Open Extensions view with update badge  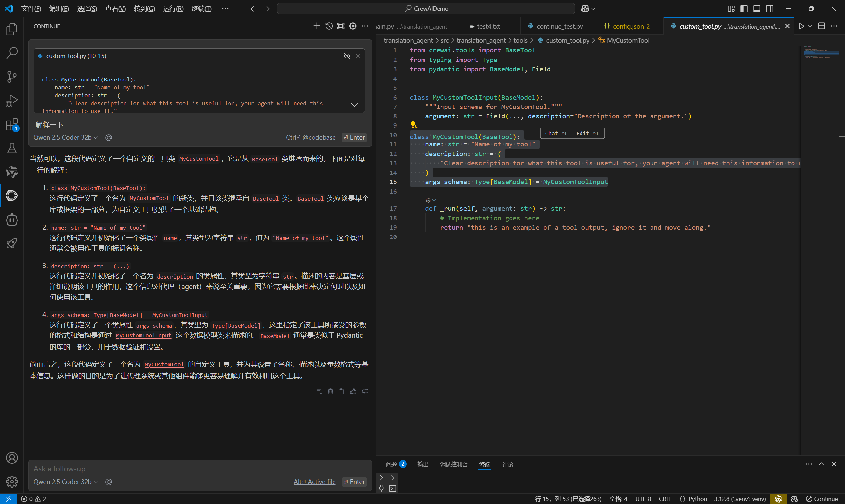(12, 125)
